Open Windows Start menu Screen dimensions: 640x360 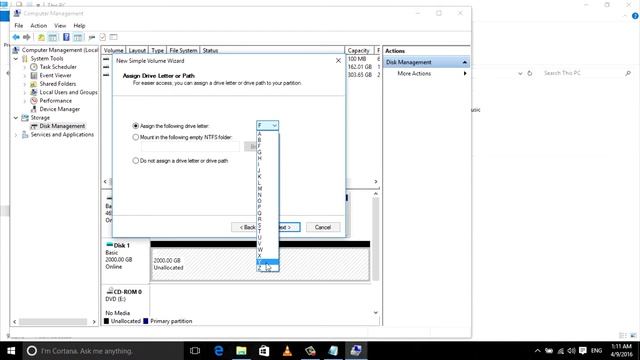coord(11,351)
